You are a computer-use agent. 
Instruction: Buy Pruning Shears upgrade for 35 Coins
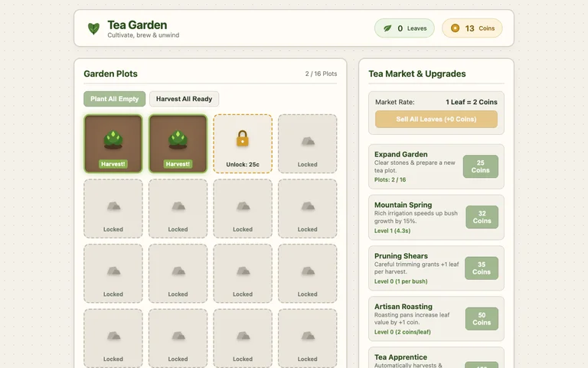tap(482, 268)
